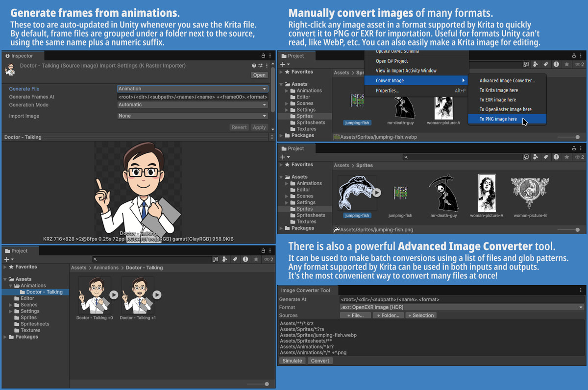Open Image Converter Tool three-dot options menu
The width and height of the screenshot is (588, 390).
pyautogui.click(x=581, y=291)
